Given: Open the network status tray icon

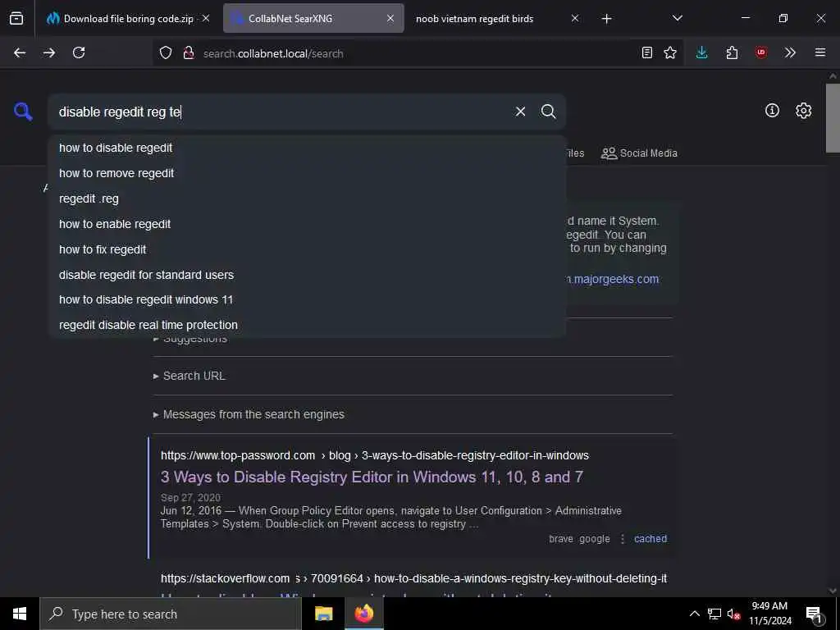Looking at the screenshot, I should pos(714,614).
